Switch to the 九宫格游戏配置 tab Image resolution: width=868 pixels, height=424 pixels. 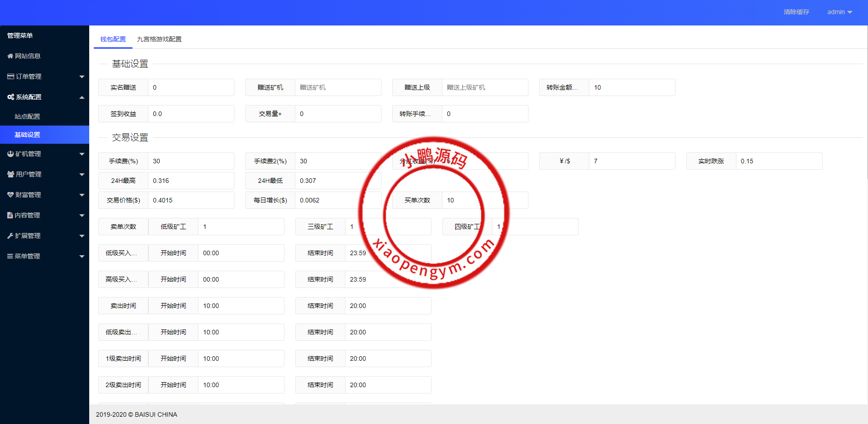point(159,39)
